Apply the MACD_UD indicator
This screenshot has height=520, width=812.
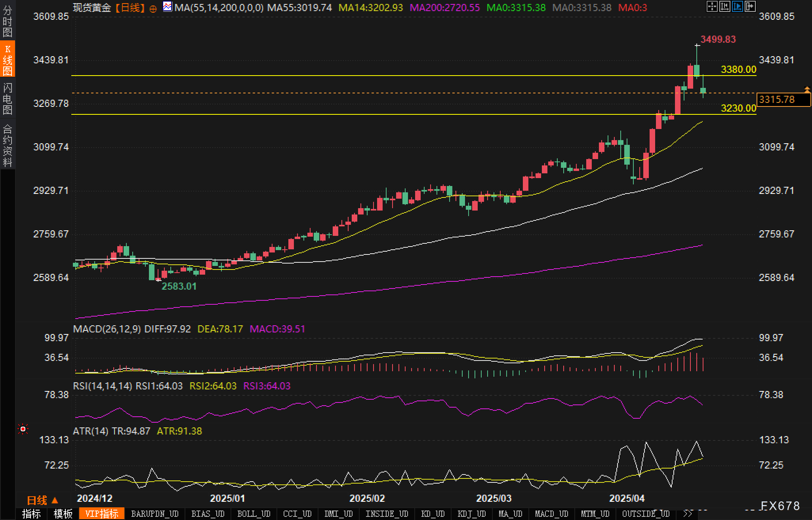(551, 514)
